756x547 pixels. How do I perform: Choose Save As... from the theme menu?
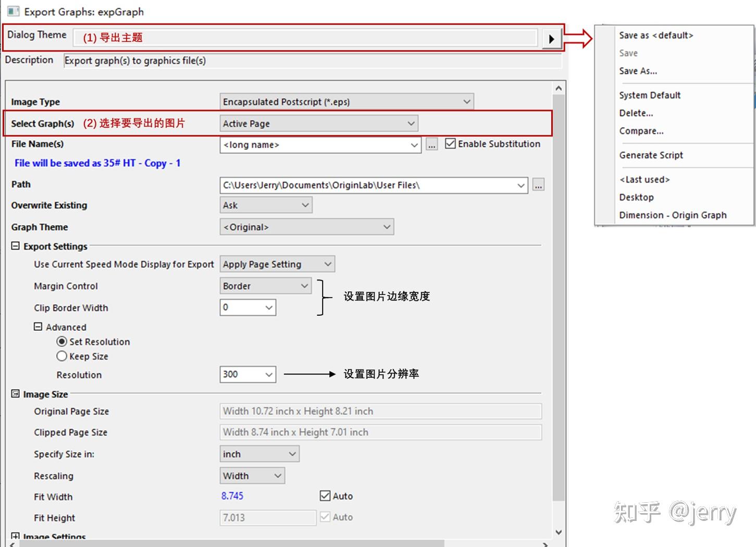638,71
